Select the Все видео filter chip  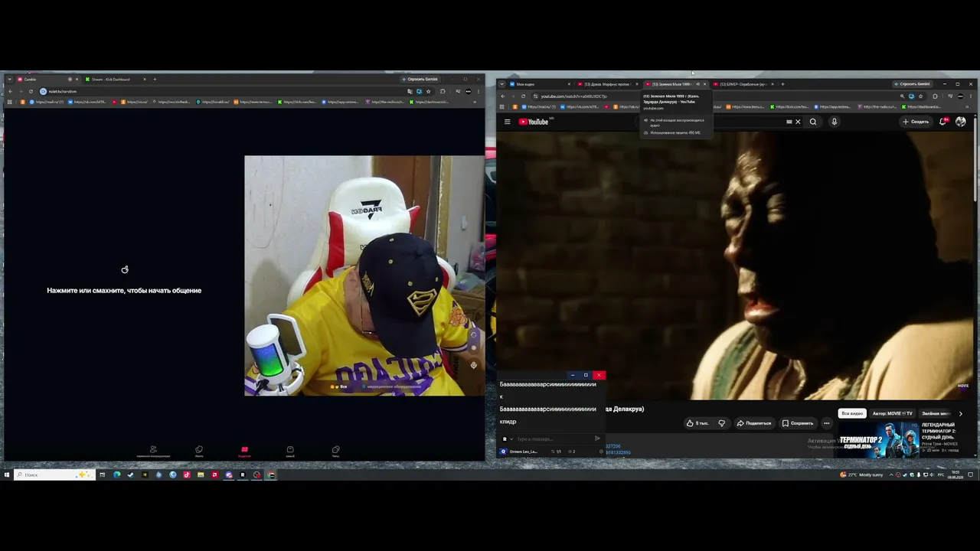pos(852,413)
